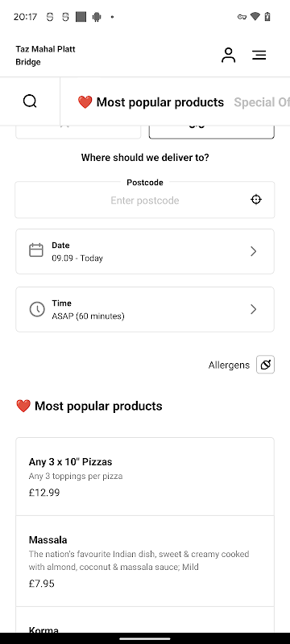Tap the heart icon in Most popular tab
Image resolution: width=290 pixels, height=644 pixels.
coord(85,102)
